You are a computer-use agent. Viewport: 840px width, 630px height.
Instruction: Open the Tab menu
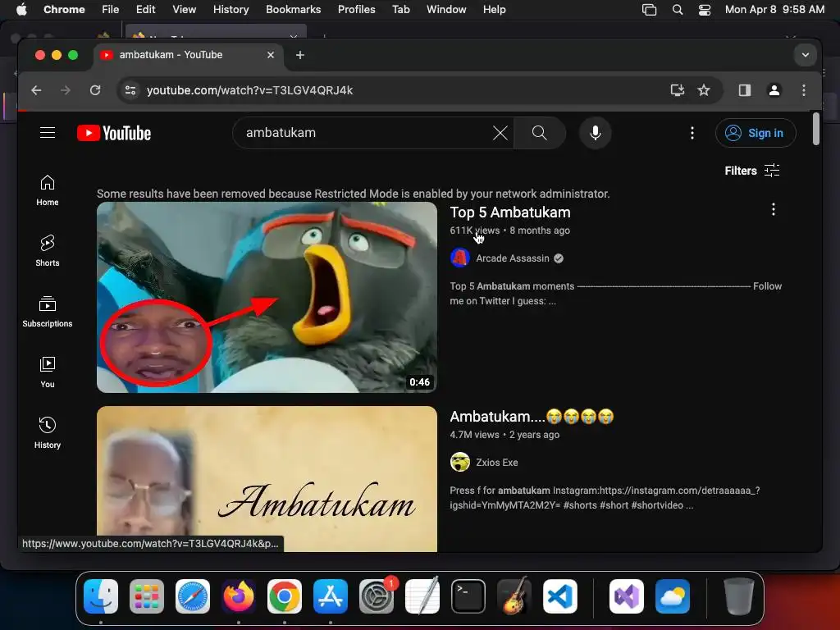coord(400,9)
